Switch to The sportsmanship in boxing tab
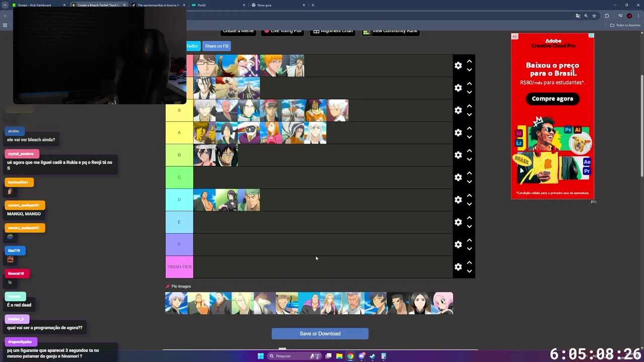Image resolution: width=644 pixels, height=362 pixels. click(158, 5)
